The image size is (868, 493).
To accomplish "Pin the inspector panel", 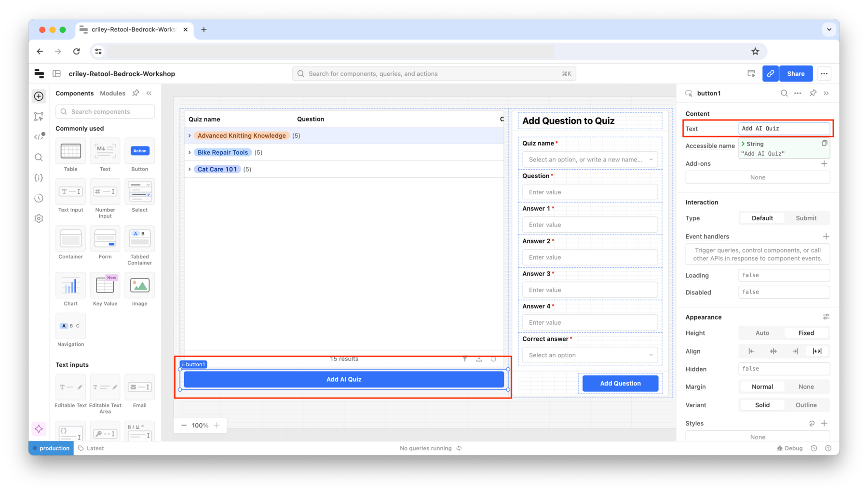I will click(813, 93).
